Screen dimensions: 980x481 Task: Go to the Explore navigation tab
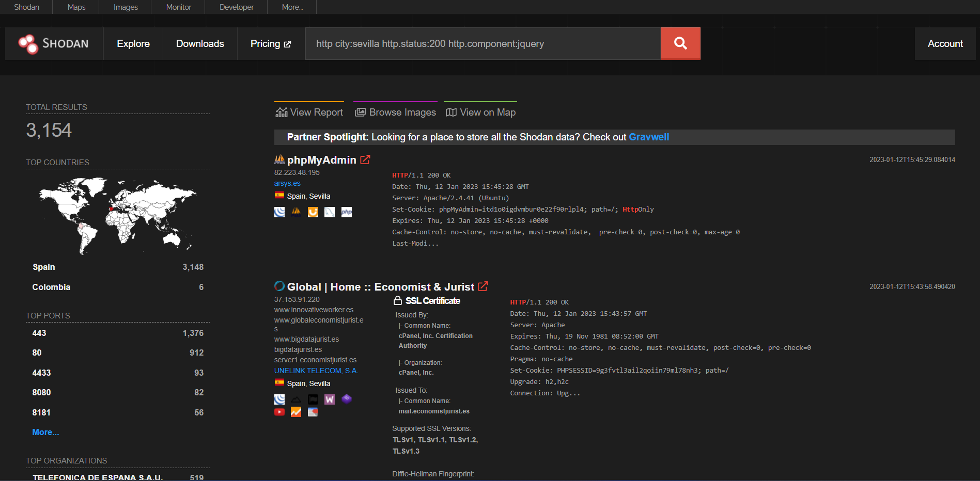click(x=133, y=44)
